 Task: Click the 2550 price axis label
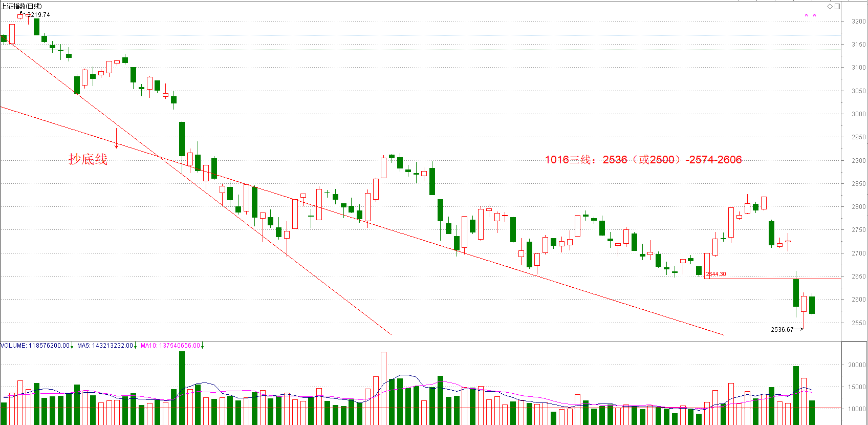coord(859,323)
